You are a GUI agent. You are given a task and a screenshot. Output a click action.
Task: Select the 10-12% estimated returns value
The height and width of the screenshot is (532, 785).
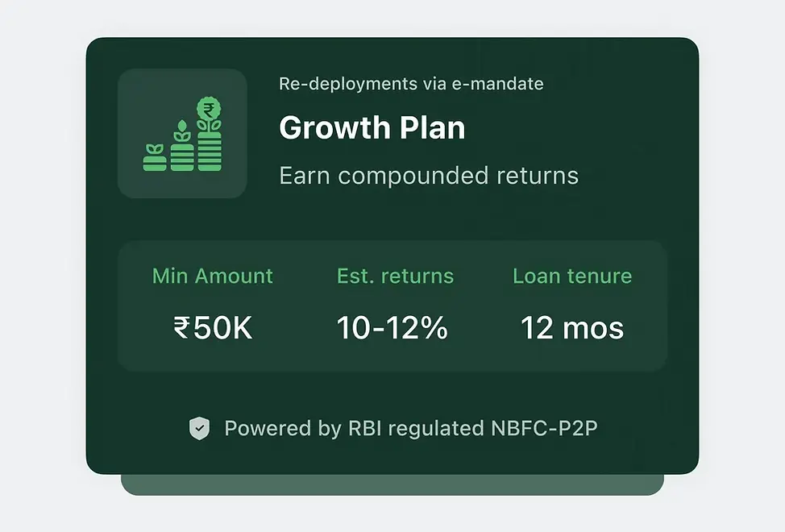tap(392, 328)
